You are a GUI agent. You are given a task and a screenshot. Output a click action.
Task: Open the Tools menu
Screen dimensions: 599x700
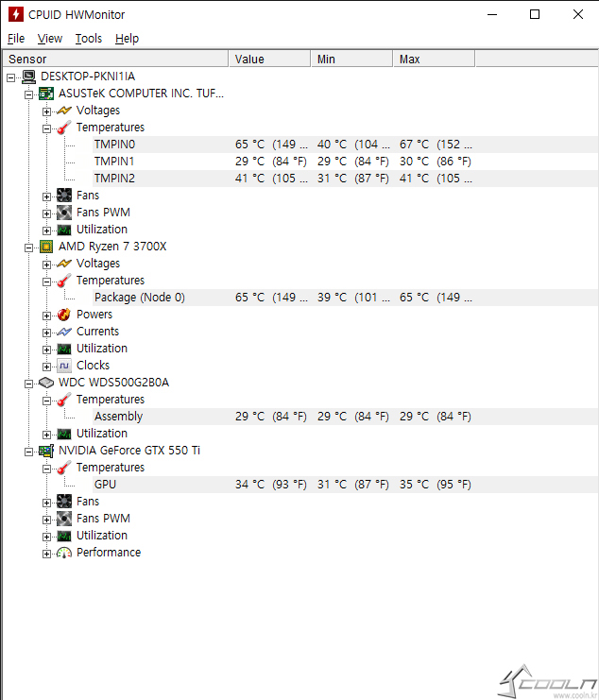89,39
